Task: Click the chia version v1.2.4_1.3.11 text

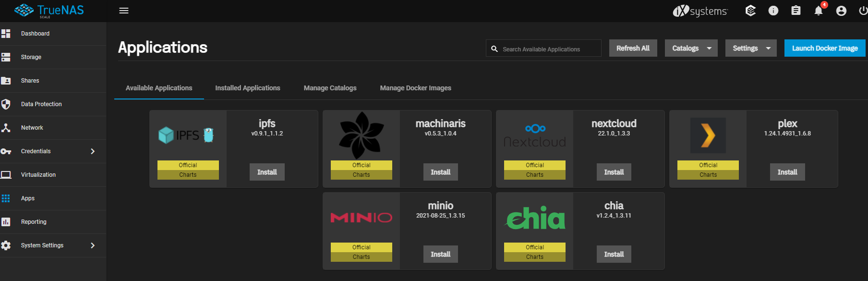Action: pyautogui.click(x=614, y=216)
